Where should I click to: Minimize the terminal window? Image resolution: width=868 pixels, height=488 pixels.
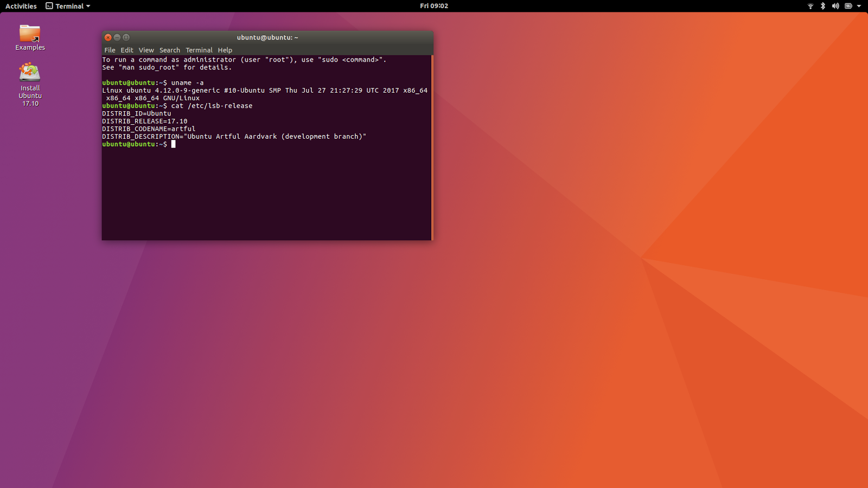117,37
